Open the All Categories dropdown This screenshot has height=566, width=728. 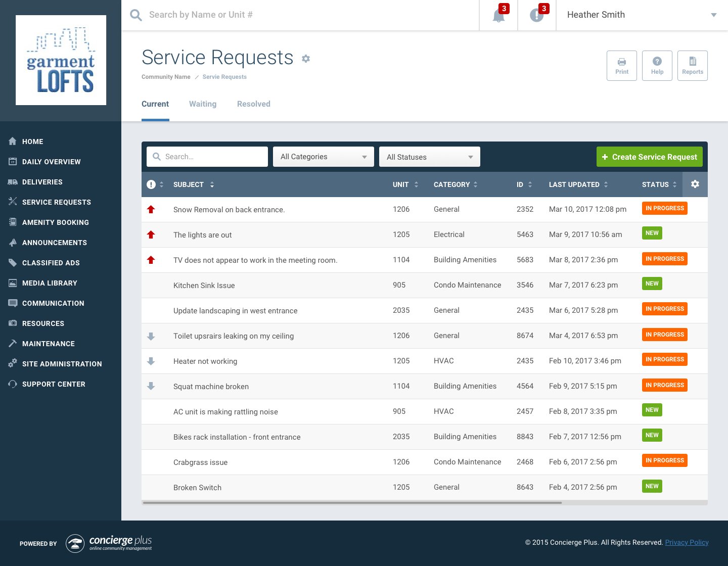coord(323,157)
